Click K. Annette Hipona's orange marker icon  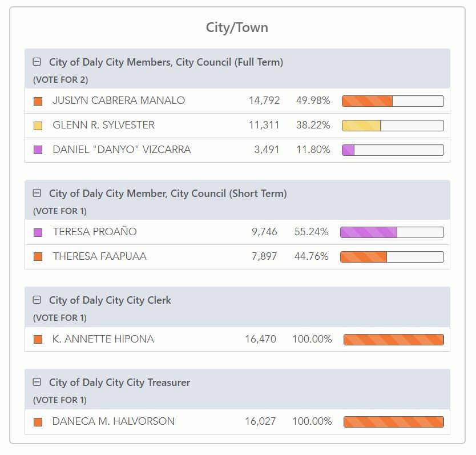39,339
